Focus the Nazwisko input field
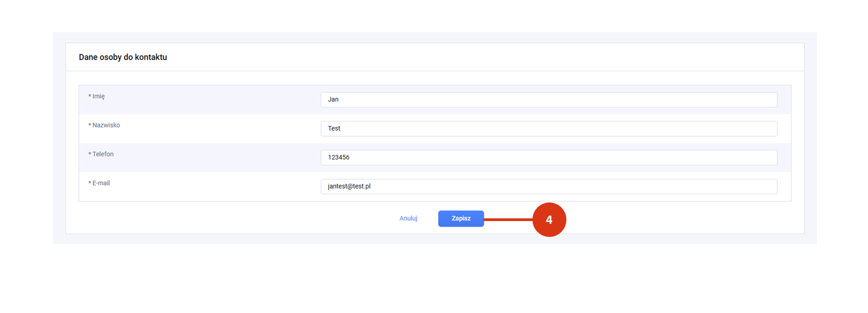 (x=549, y=129)
